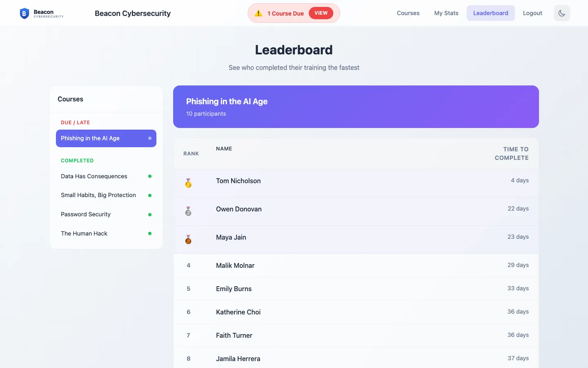588x368 pixels.
Task: Click the bronze medal icon beside Maya Jain
Action: [188, 239]
